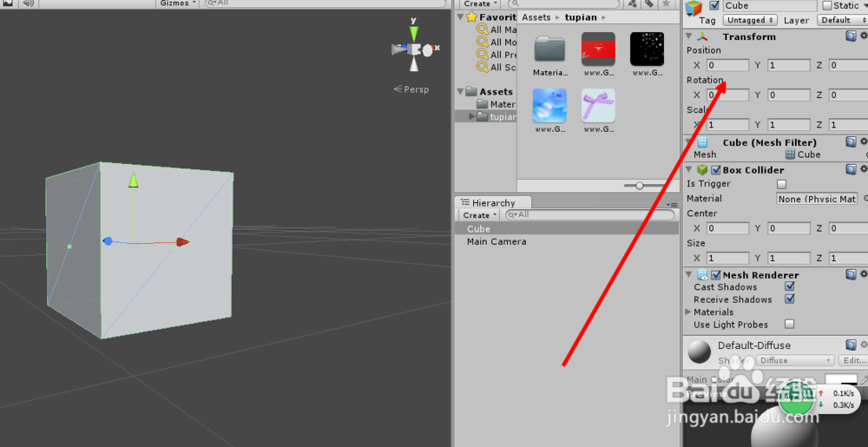Click the center cube of the orientation gizmo

415,50
